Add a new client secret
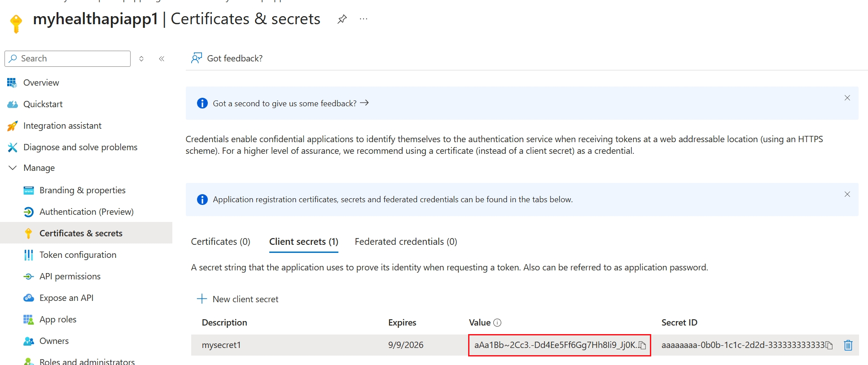This screenshot has width=868, height=365. [x=238, y=299]
